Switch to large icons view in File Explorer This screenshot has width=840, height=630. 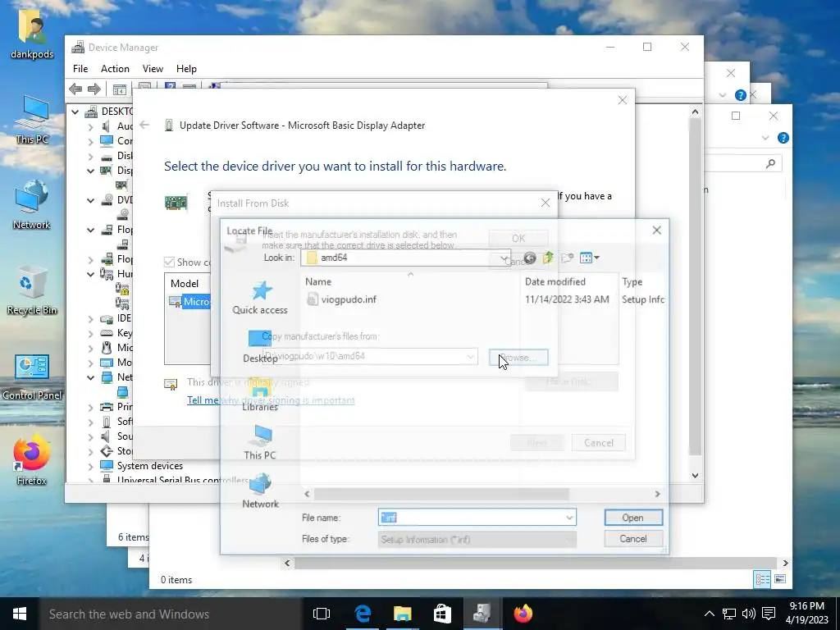780,578
